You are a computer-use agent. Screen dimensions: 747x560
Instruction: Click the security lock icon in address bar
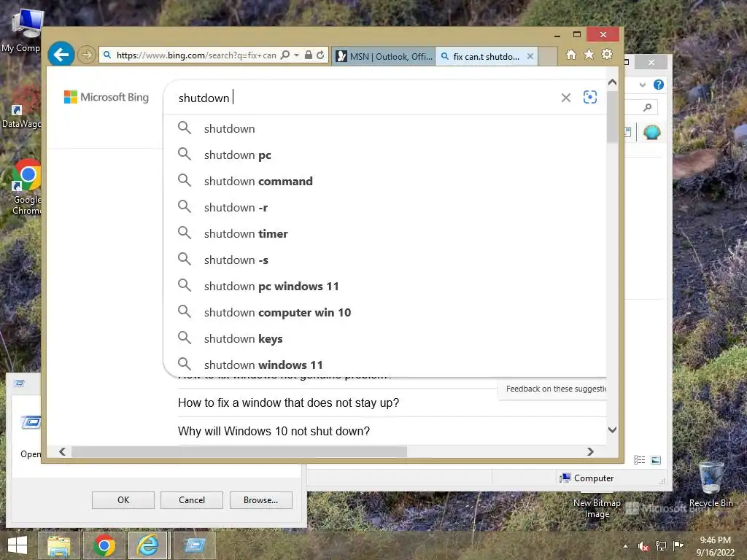(309, 55)
